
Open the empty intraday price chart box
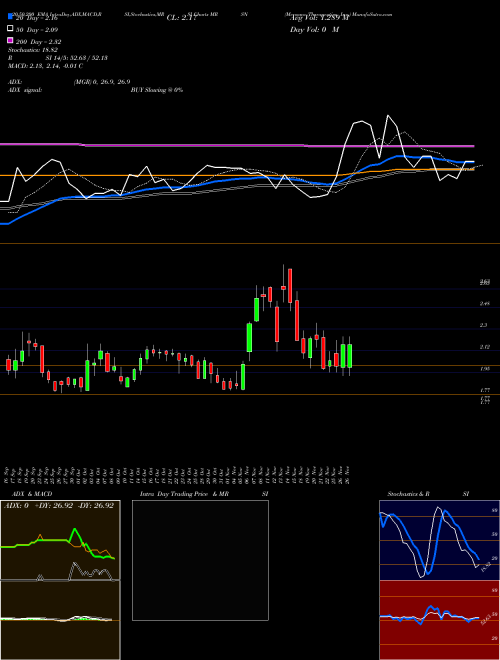pyautogui.click(x=200, y=560)
